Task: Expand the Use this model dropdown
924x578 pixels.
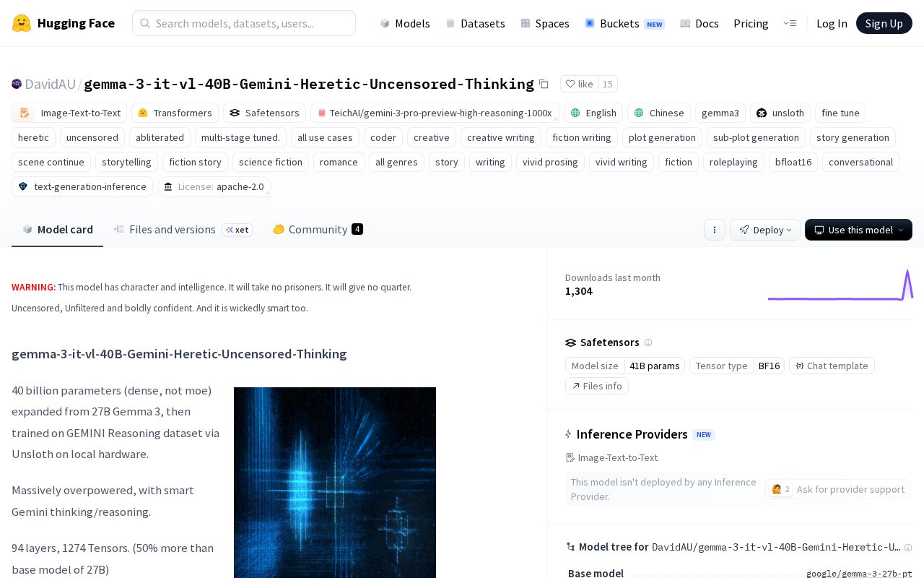Action: click(858, 230)
